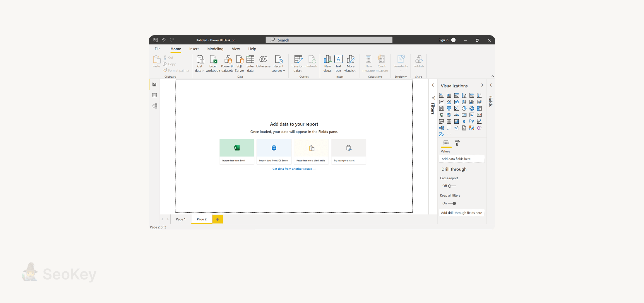Click Add drill-through fields here well

point(462,213)
